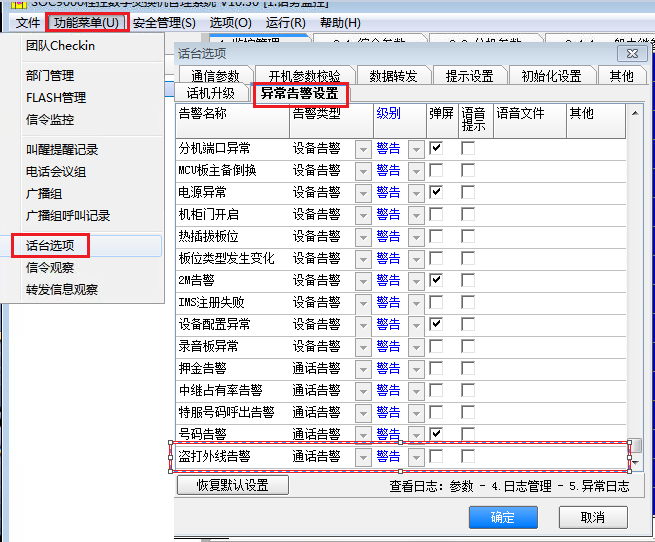Uncheck 弹屏 for 电源异常
The width and height of the screenshot is (655, 542).
coord(436,192)
